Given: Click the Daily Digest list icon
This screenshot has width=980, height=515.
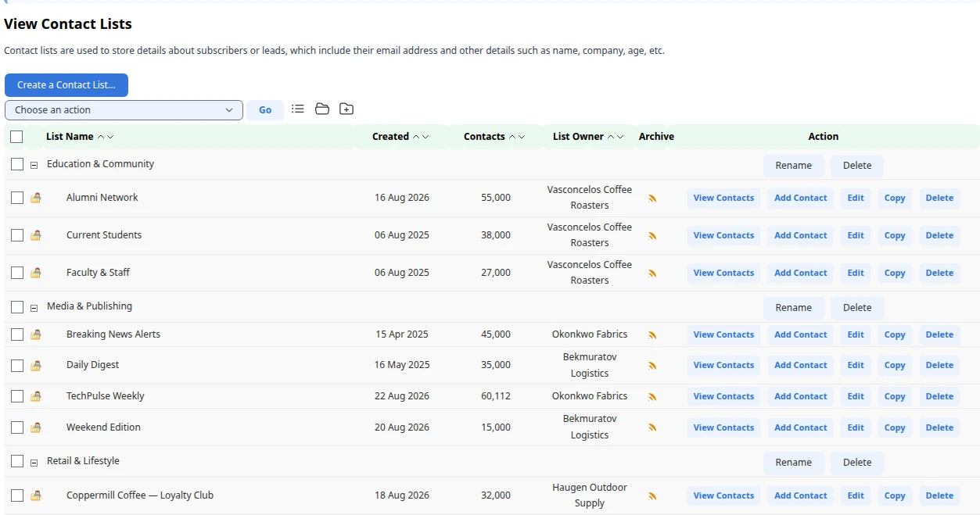Looking at the screenshot, I should [x=35, y=365].
